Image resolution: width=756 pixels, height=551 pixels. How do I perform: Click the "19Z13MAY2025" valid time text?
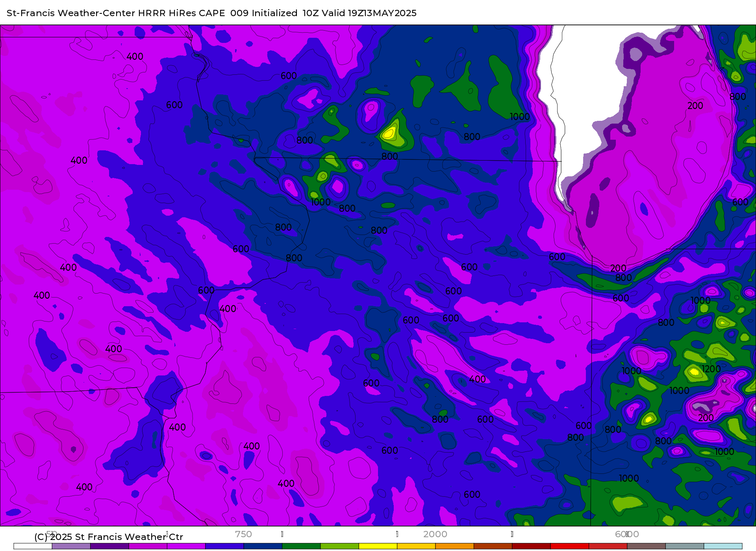coord(382,13)
